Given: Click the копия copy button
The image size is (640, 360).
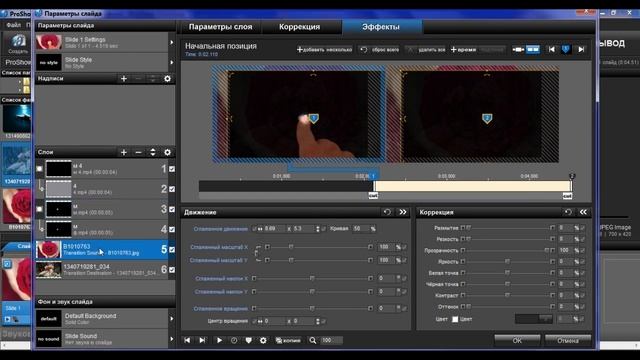Looking at the screenshot, I should 288,340.
